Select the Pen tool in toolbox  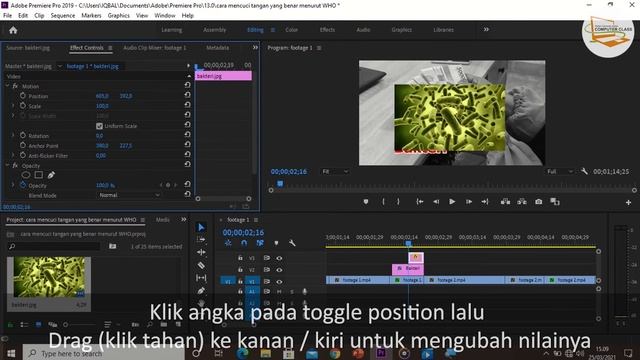[201, 291]
